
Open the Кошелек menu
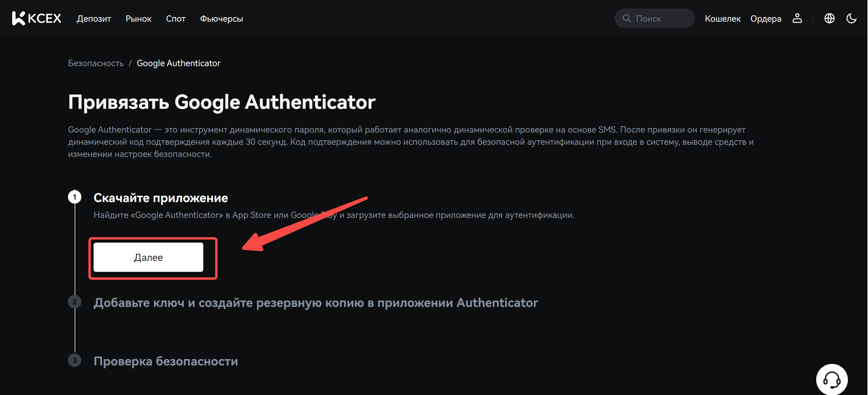tap(722, 19)
